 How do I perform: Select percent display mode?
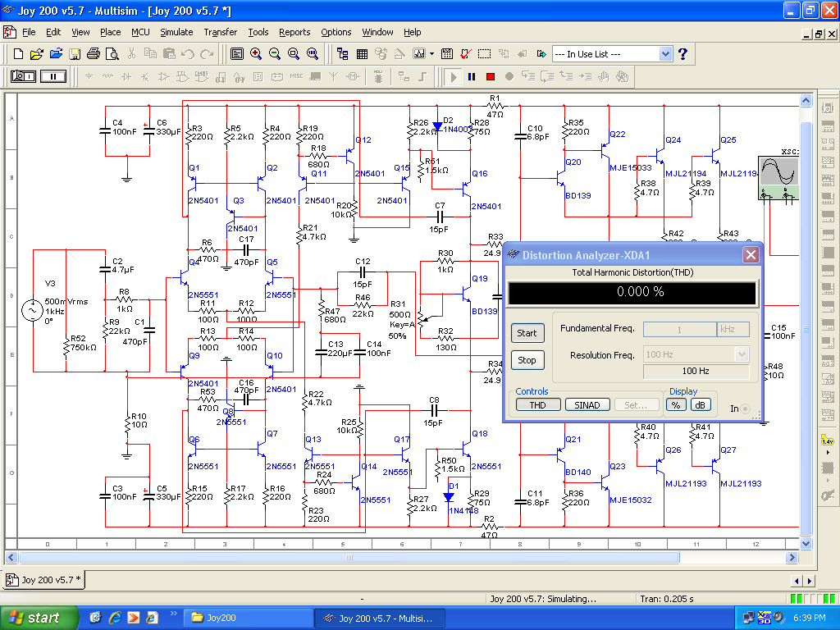676,405
